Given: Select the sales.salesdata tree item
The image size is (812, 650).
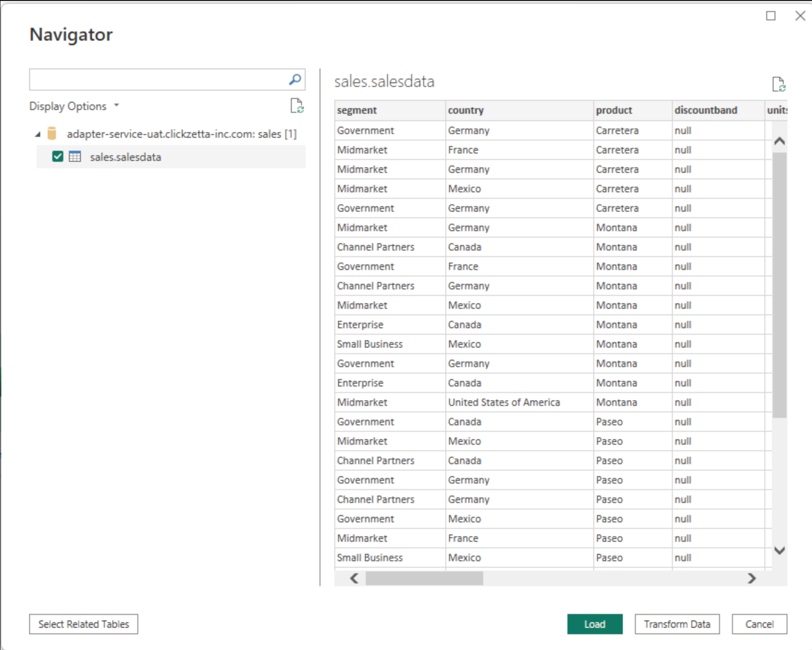Looking at the screenshot, I should pos(125,157).
